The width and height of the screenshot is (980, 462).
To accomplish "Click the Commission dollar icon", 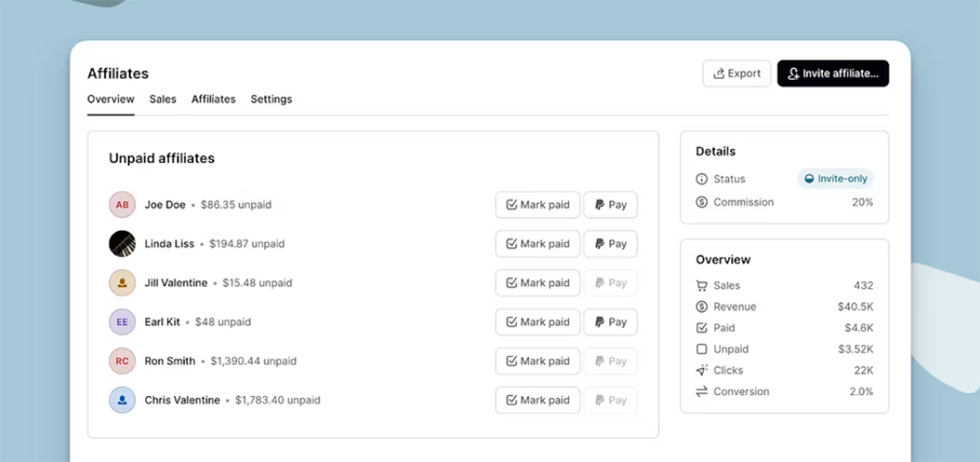I will [702, 202].
